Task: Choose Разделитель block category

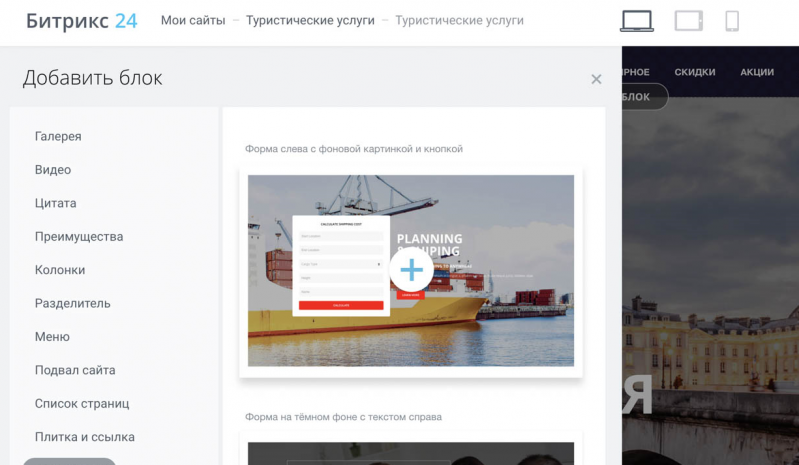Action: [73, 303]
